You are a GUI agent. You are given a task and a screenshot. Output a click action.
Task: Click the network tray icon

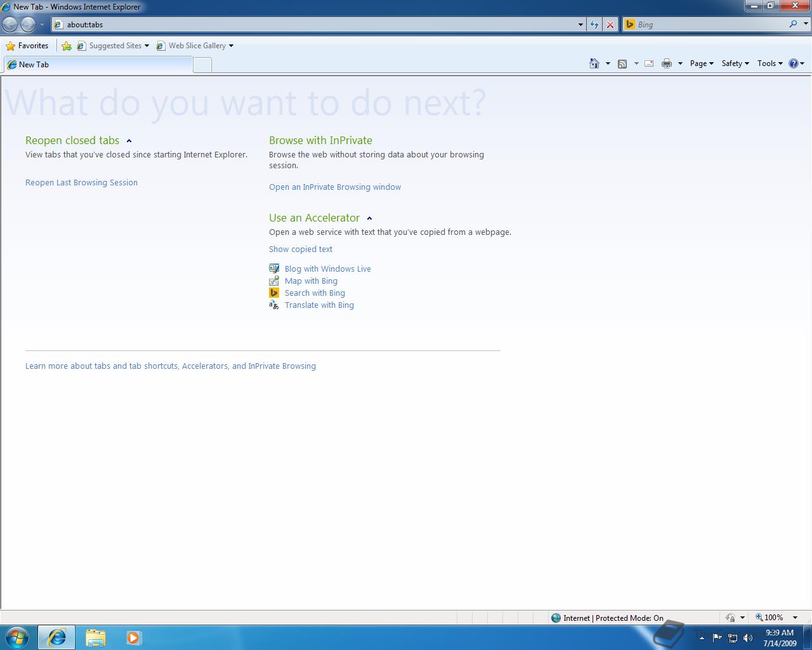tap(733, 638)
